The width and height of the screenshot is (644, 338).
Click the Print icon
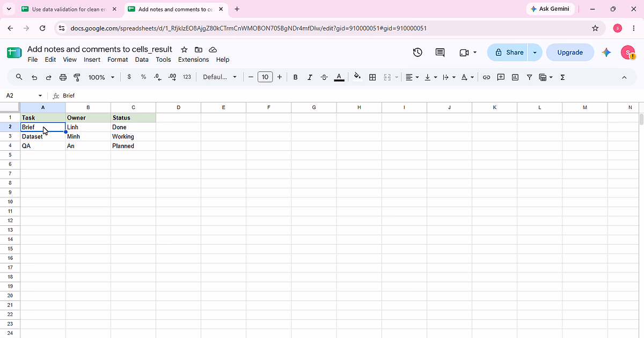pyautogui.click(x=63, y=77)
